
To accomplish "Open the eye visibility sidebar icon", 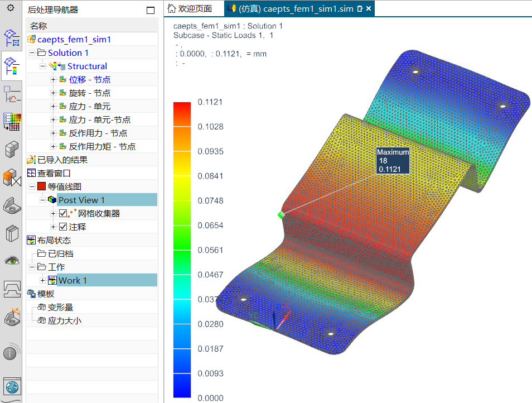I will [x=12, y=261].
